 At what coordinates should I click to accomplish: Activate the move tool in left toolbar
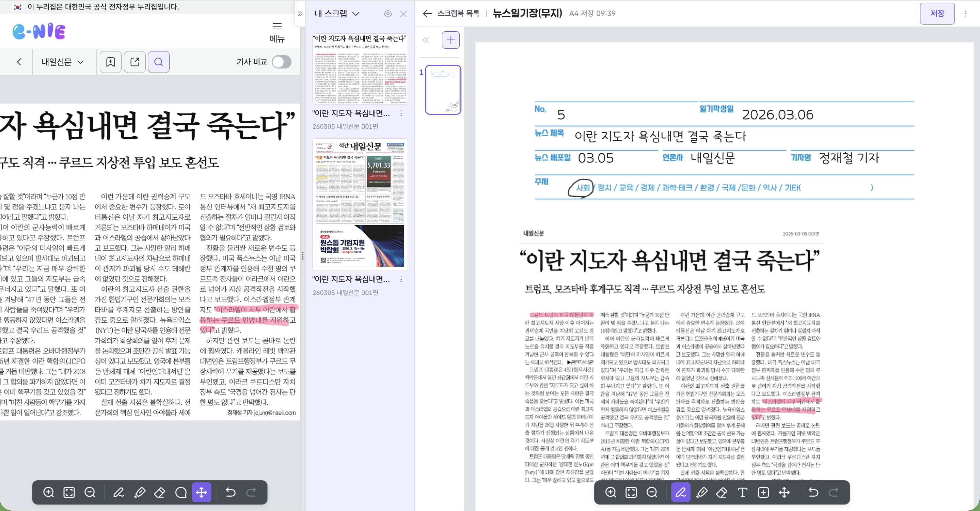(x=201, y=492)
